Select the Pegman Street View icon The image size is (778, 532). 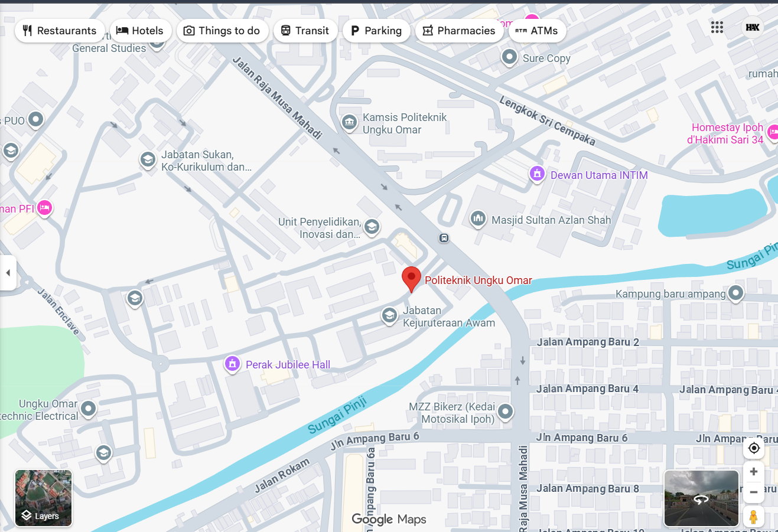coord(753,517)
